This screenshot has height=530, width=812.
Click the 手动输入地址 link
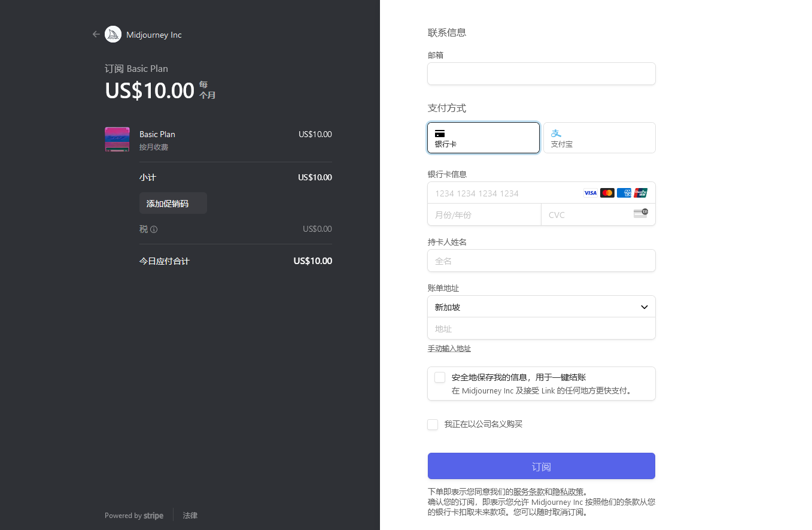(x=449, y=349)
